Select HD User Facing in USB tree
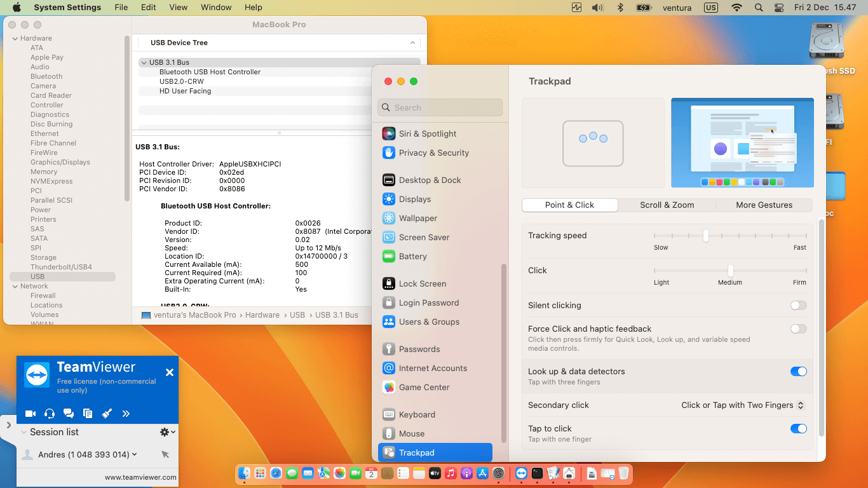Screen dimensions: 868x488 coord(185,91)
